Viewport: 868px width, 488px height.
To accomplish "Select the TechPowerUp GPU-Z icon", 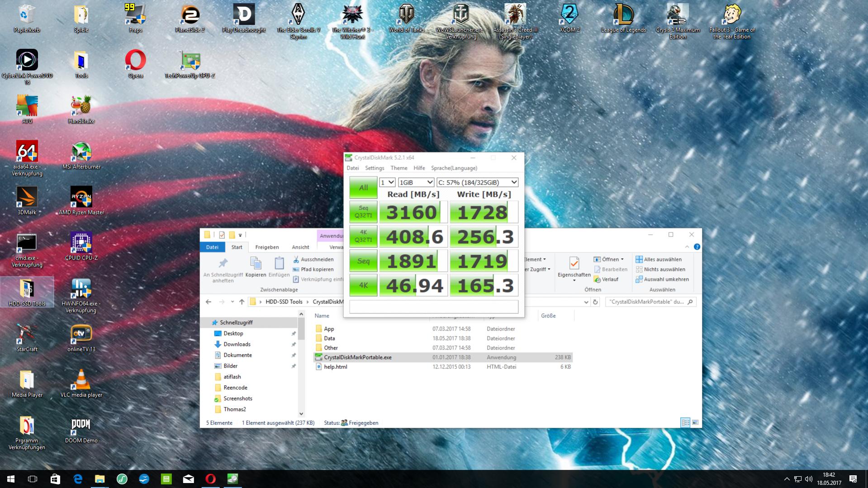I will tap(190, 64).
